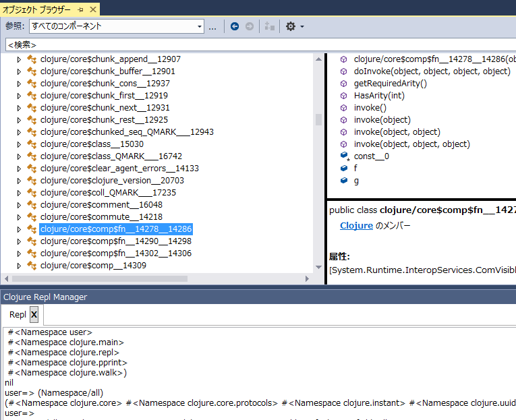
Task: Click field icon beside f
Action: tap(344, 169)
